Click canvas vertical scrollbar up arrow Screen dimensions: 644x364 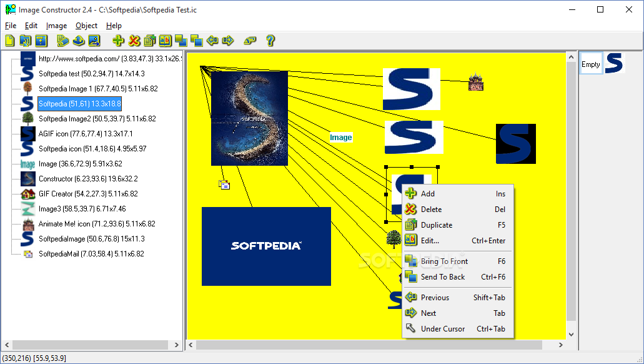(572, 58)
